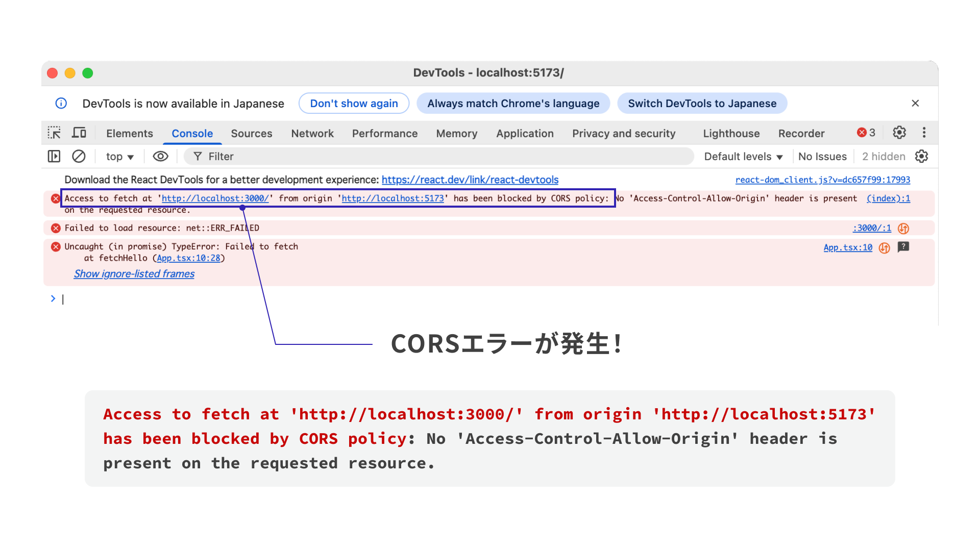Open DevTools settings gear icon
The height and width of the screenshot is (551, 980).
coord(899,133)
